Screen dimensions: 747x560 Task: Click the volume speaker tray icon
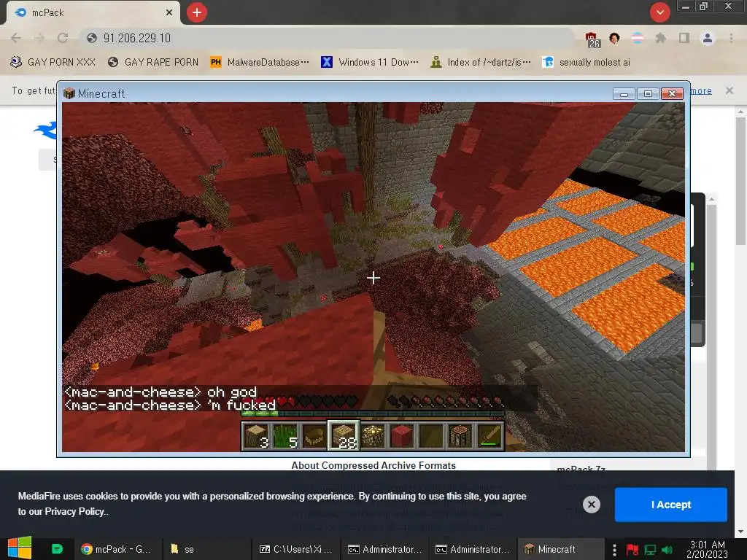667,550
